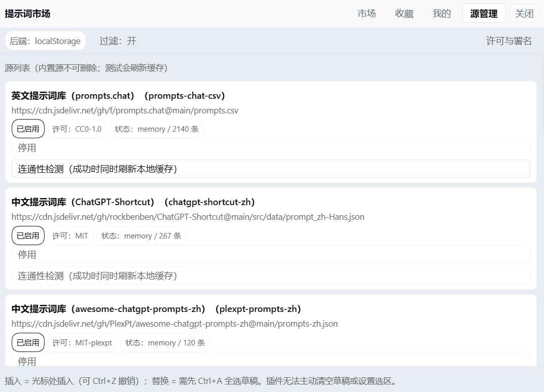Viewport: 544px width, 392px height.
Task: Click the 源列表 header description text
Action: click(86, 68)
